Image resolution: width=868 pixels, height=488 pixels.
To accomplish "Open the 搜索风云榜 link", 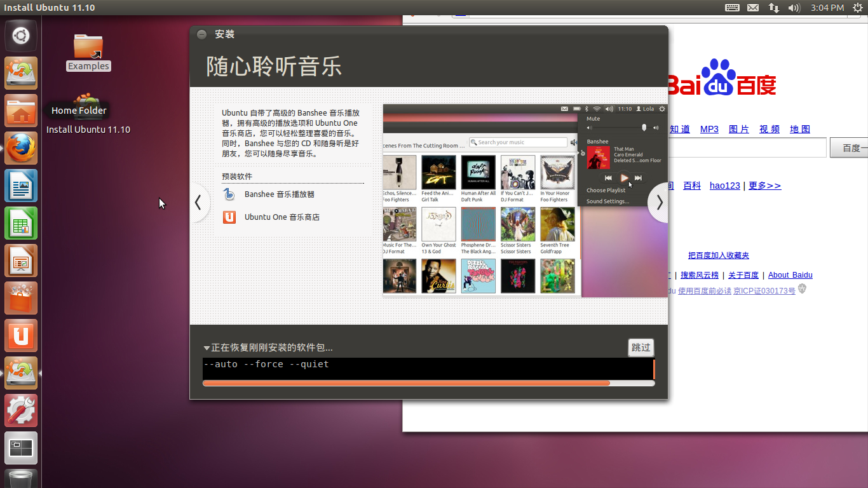I will pyautogui.click(x=700, y=275).
